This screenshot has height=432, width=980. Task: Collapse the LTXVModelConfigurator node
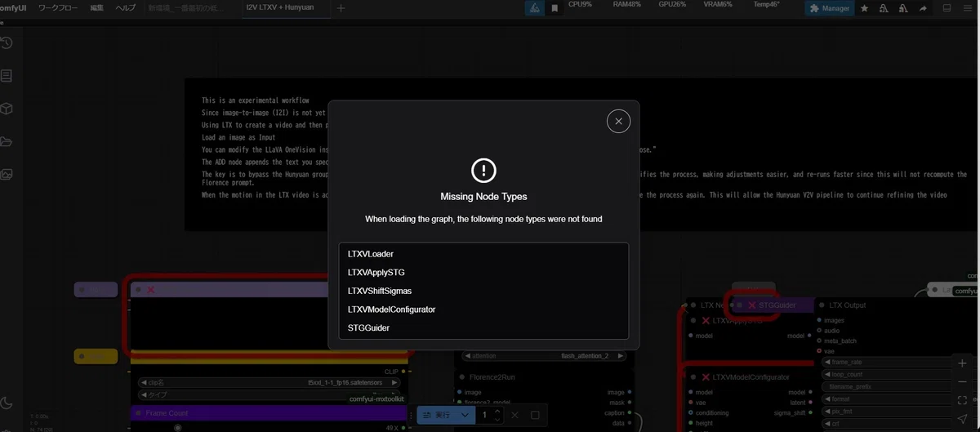point(692,377)
